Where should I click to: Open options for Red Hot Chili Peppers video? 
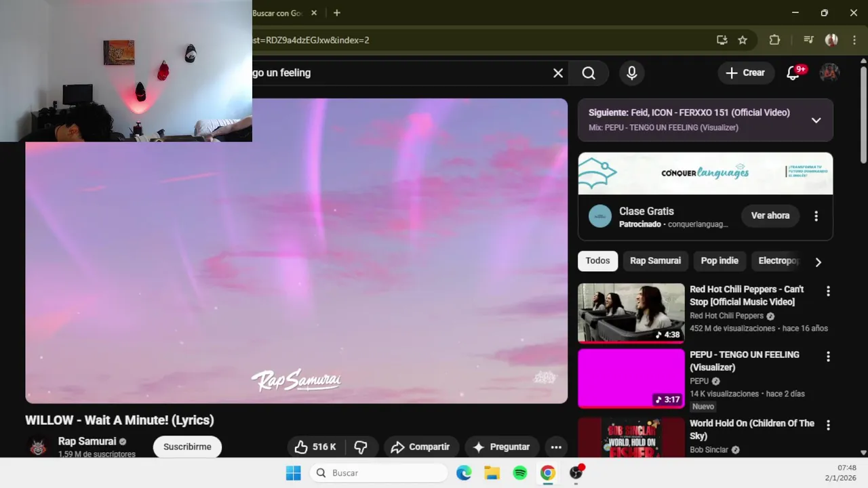(x=828, y=291)
